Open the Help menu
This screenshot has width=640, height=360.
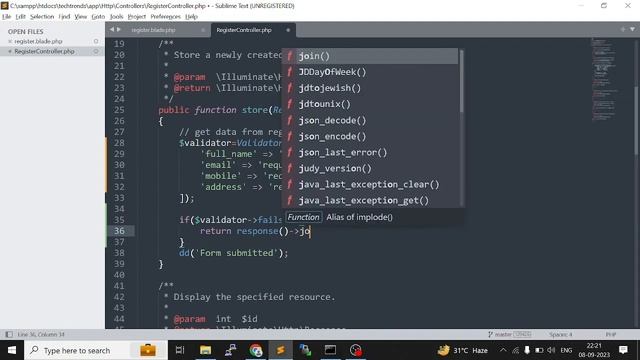(191, 17)
